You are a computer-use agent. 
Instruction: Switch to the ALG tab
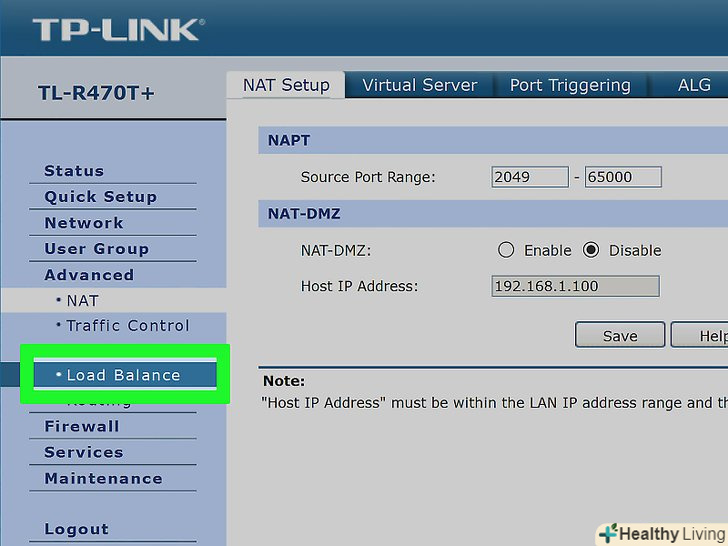tap(694, 85)
